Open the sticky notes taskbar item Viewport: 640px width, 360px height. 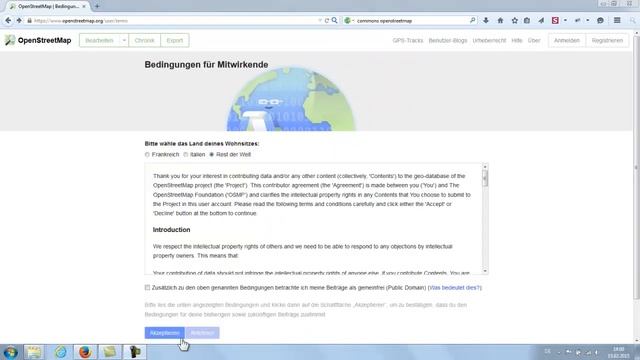pos(109,352)
